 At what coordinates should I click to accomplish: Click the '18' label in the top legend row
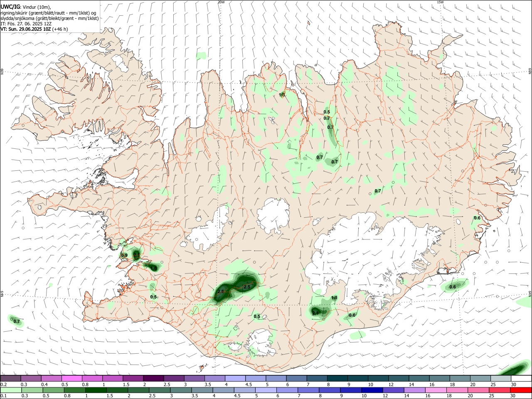(452, 384)
